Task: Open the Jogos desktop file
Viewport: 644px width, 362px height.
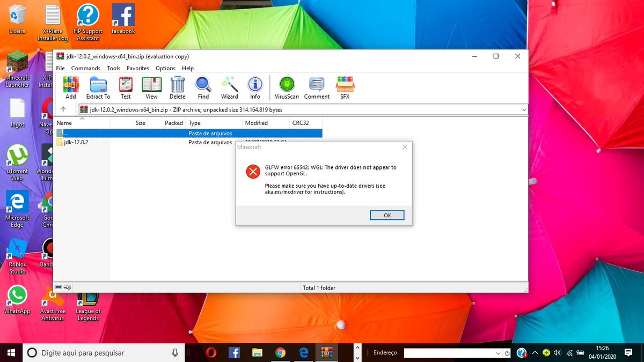Action: (x=17, y=113)
